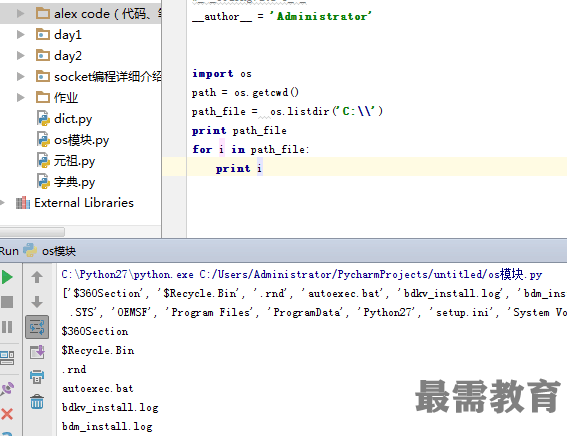Viewport: 567px width, 436px height.
Task: Click the os模块 run configuration tab
Action: tap(59, 251)
